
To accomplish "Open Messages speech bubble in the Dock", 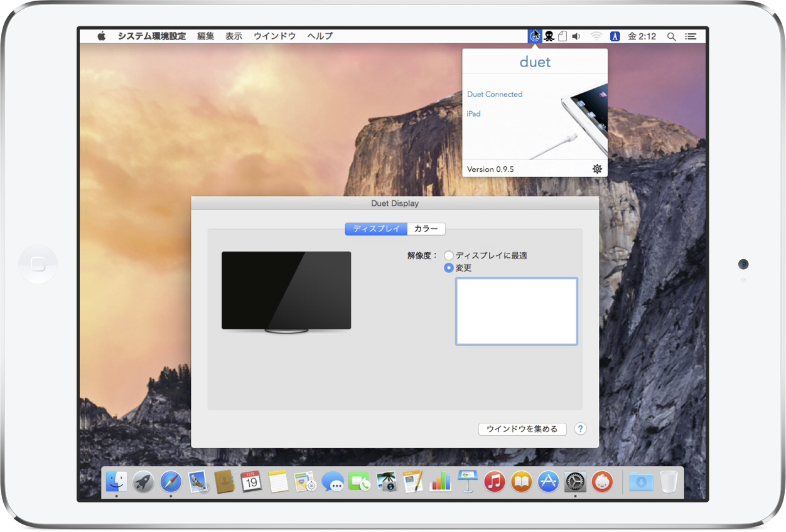I will [x=332, y=482].
